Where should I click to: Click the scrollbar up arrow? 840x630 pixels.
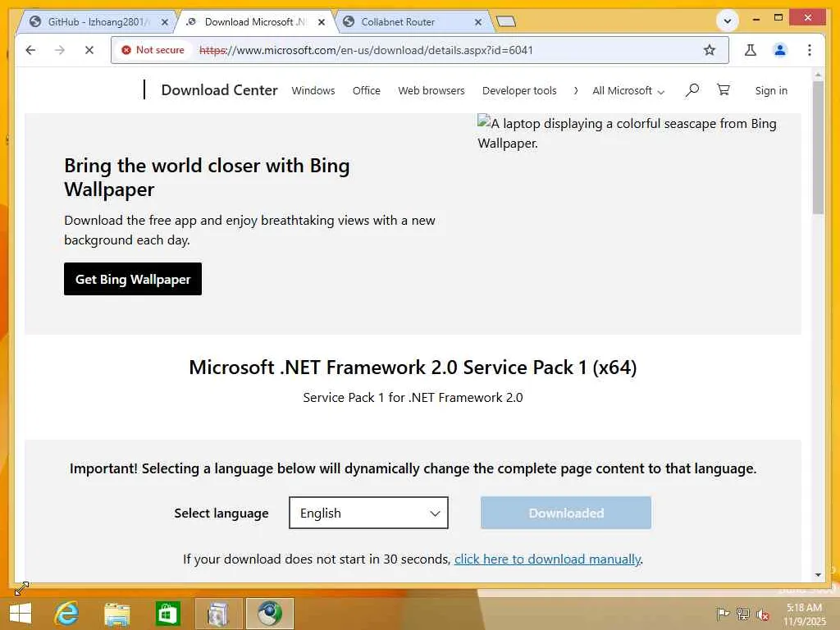(x=818, y=74)
